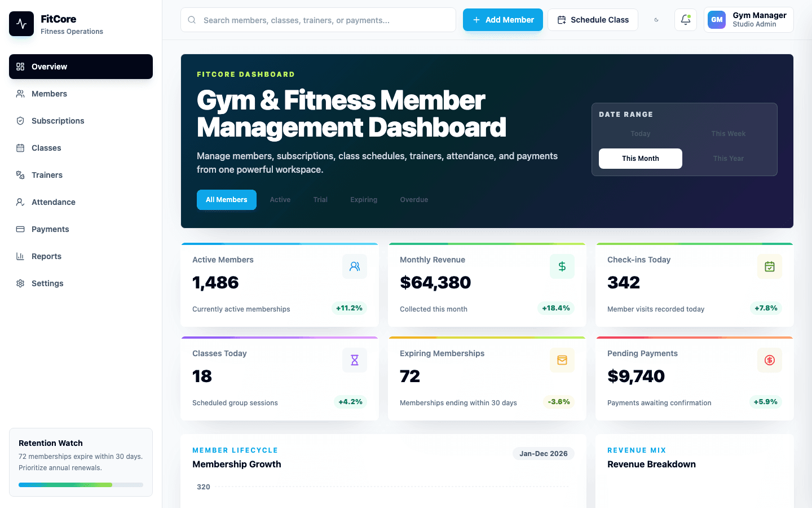Open Reports in the sidebar

tap(81, 256)
